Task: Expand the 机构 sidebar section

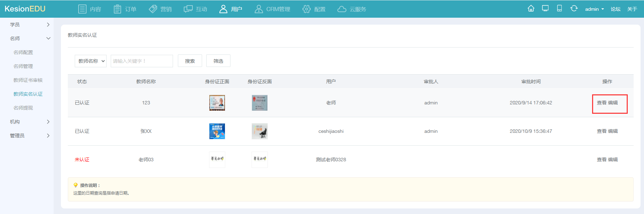Action: click(29, 122)
